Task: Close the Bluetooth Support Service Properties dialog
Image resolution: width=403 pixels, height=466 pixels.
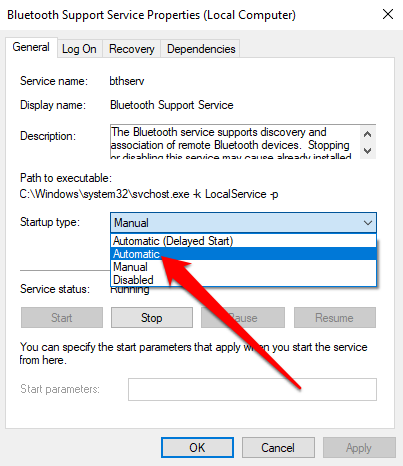Action: coord(388,14)
